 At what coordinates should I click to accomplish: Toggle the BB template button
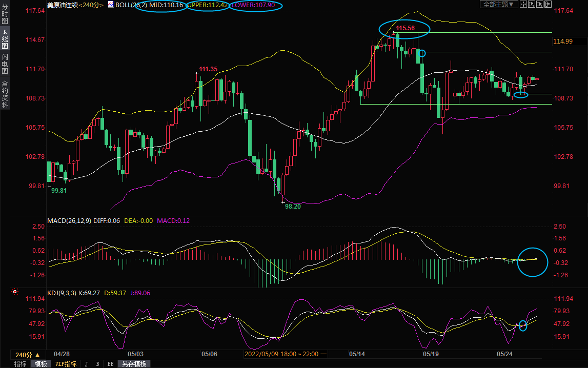[110, 364]
